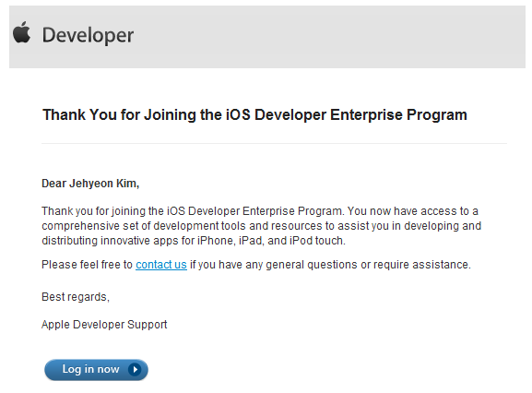Screen dimensions: 532x393
Task: Click the horizontal divider under the heading
Action: (x=274, y=144)
